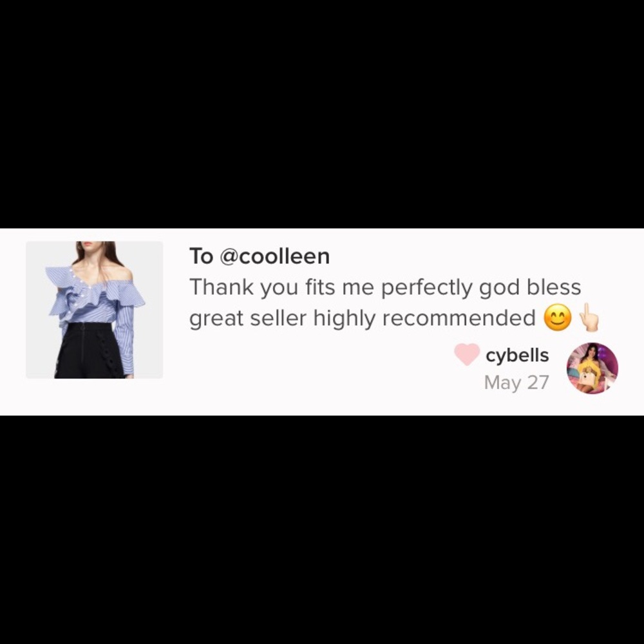Screen dimensions: 644x644
Task: Click the smiling face emoji
Action: coord(557,317)
